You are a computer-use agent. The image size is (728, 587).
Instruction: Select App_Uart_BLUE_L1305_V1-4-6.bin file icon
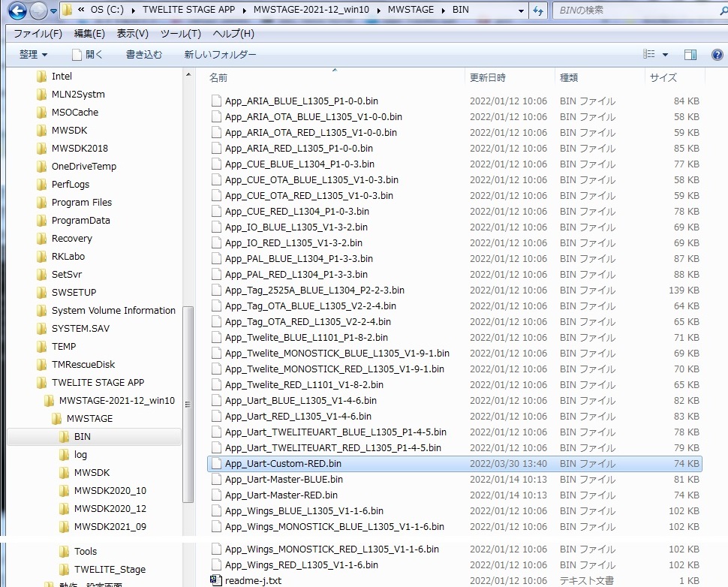pyautogui.click(x=216, y=400)
